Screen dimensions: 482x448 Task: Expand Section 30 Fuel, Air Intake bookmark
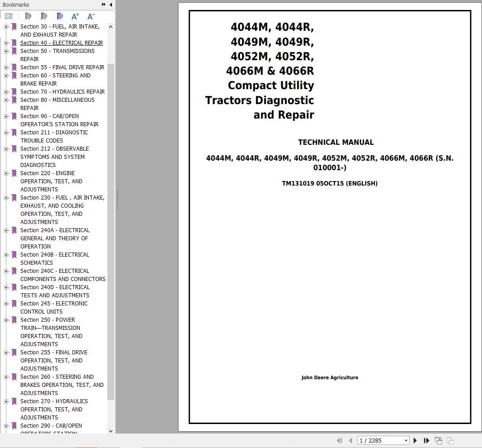point(6,27)
